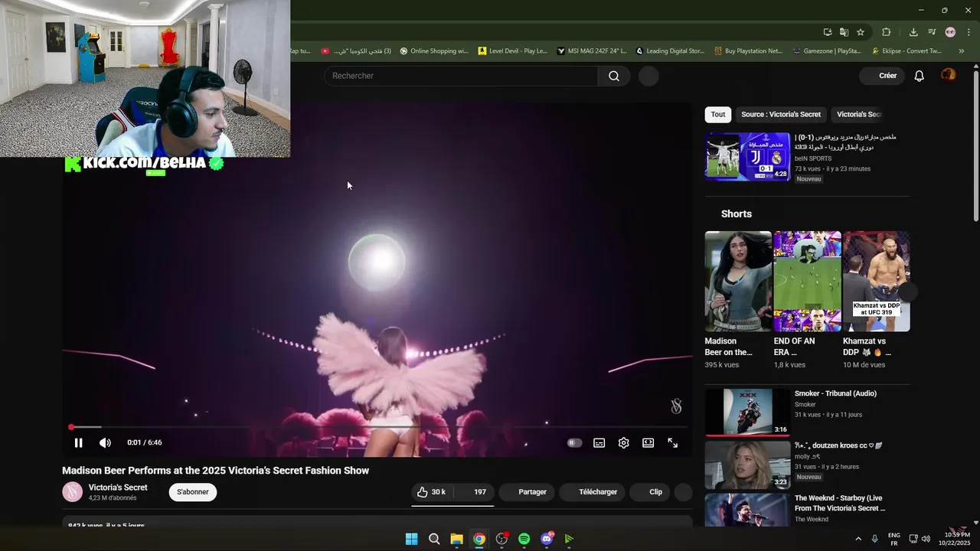Screen dimensions: 980x551
Task: Turn on subtitles with the captions icon
Action: [x=599, y=442]
